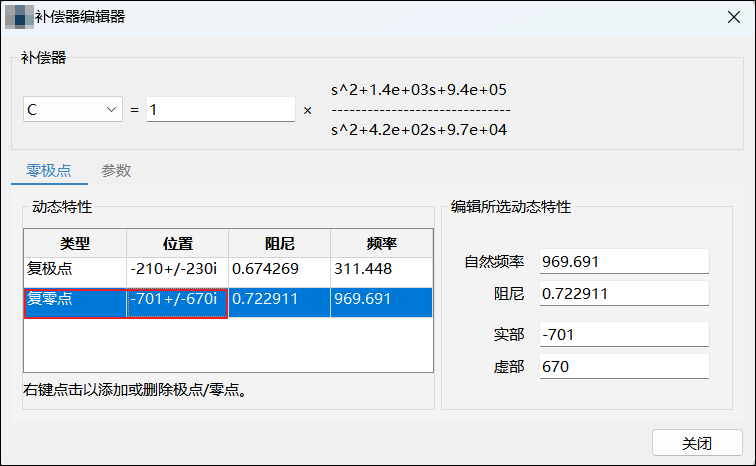Screen dimensions: 756x466
Task: Edit the 虚部 field
Action: tap(623, 367)
